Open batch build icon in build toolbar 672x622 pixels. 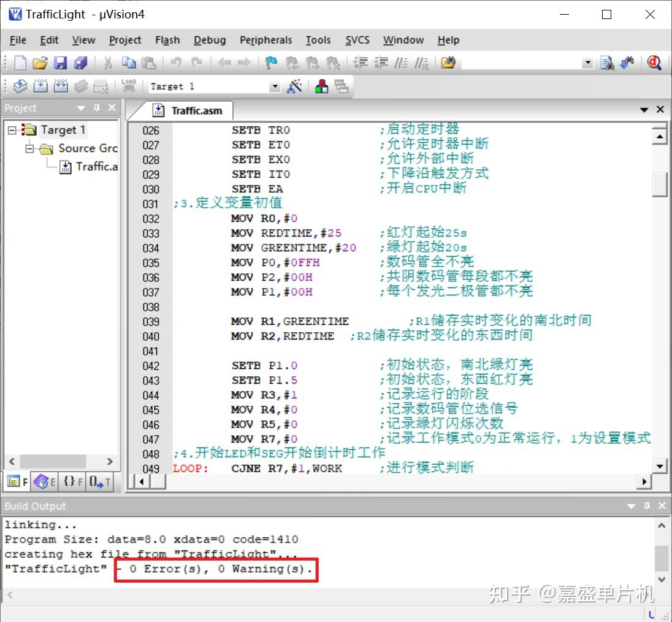80,86
